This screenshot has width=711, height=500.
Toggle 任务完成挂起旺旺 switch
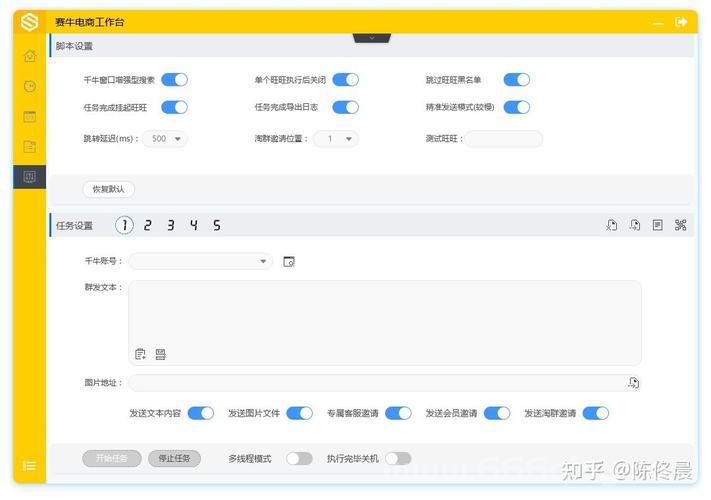(x=175, y=107)
